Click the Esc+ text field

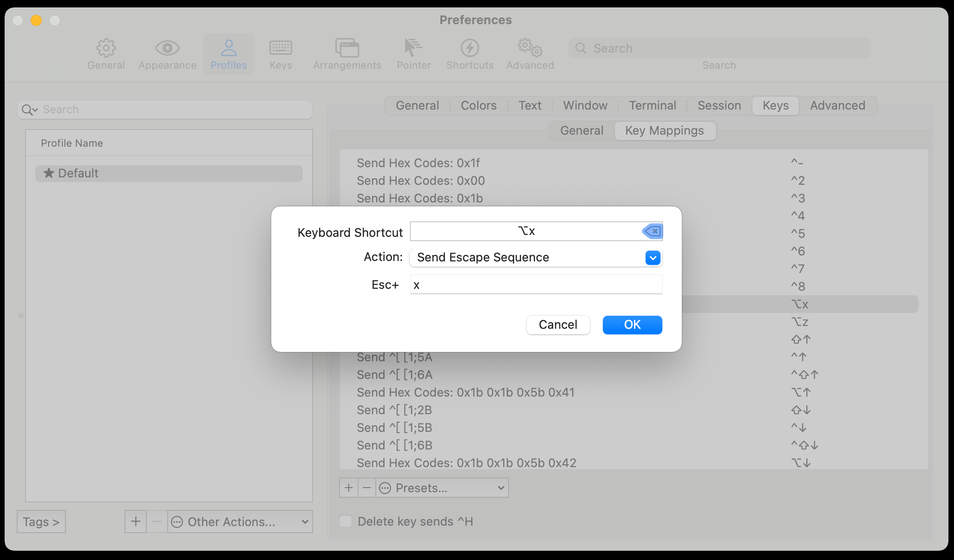(536, 285)
